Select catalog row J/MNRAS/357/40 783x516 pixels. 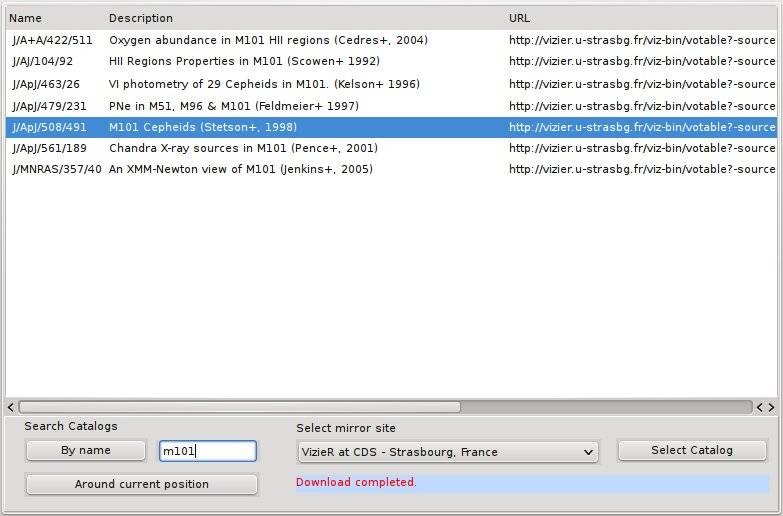coord(392,169)
